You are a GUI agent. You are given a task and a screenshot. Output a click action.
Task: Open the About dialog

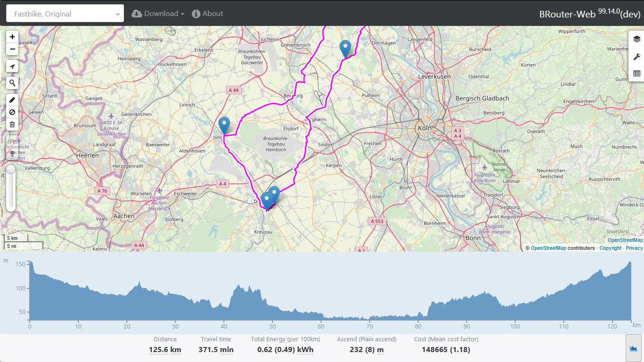pos(207,14)
